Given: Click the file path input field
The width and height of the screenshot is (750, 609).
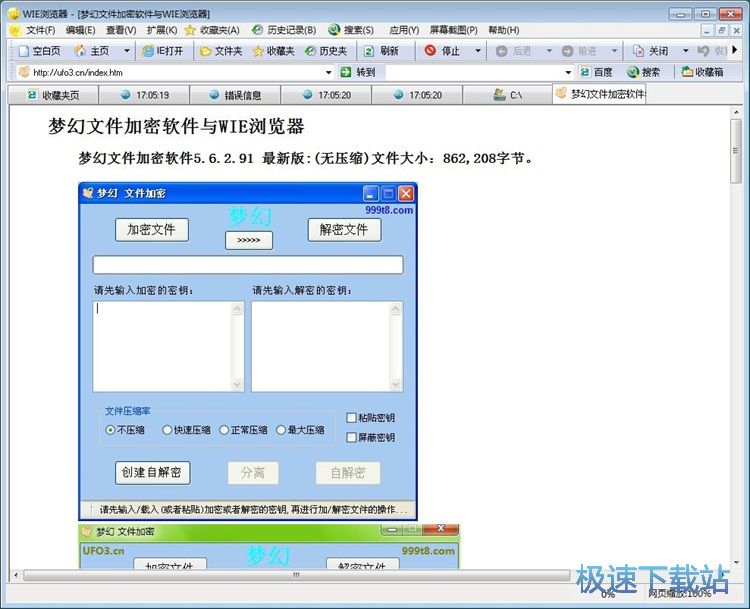Looking at the screenshot, I should tap(248, 265).
